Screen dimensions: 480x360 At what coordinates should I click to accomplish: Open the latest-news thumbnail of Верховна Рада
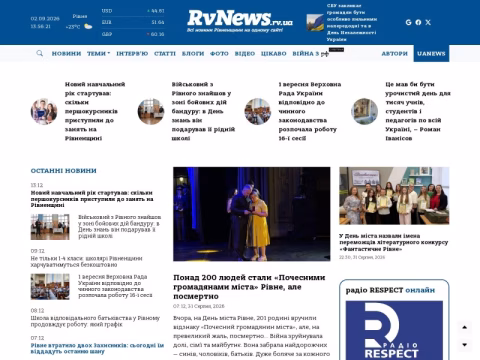(x=50, y=287)
